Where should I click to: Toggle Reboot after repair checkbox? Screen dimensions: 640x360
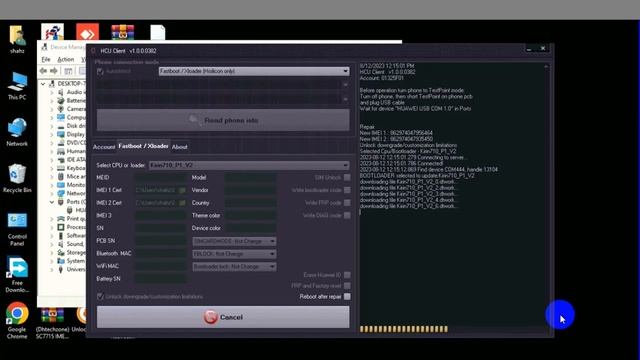pos(347,297)
